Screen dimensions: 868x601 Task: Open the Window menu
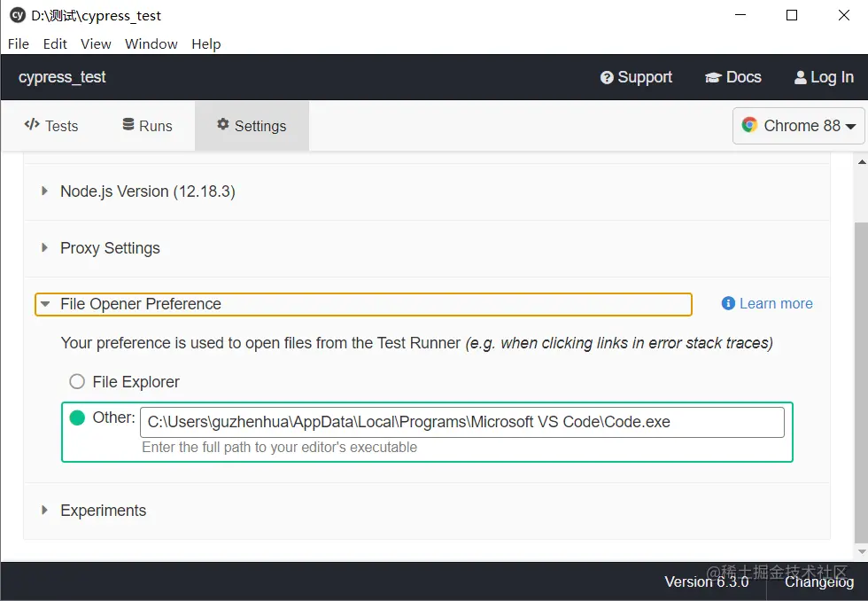click(151, 43)
